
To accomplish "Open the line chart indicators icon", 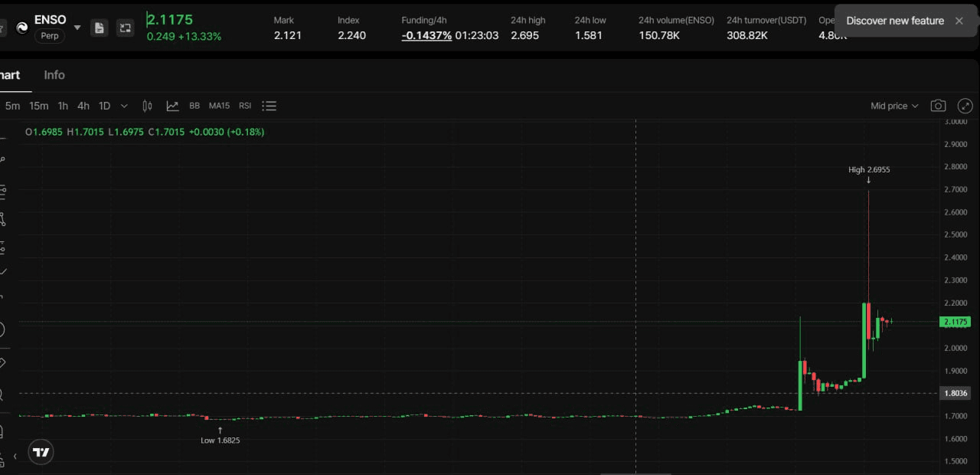I will coord(172,106).
